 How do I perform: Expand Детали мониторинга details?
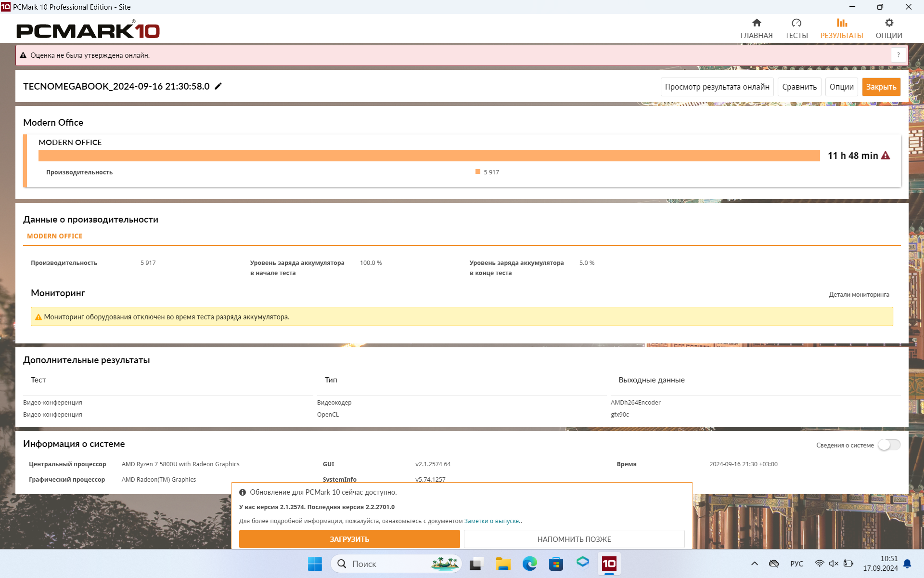pos(859,295)
